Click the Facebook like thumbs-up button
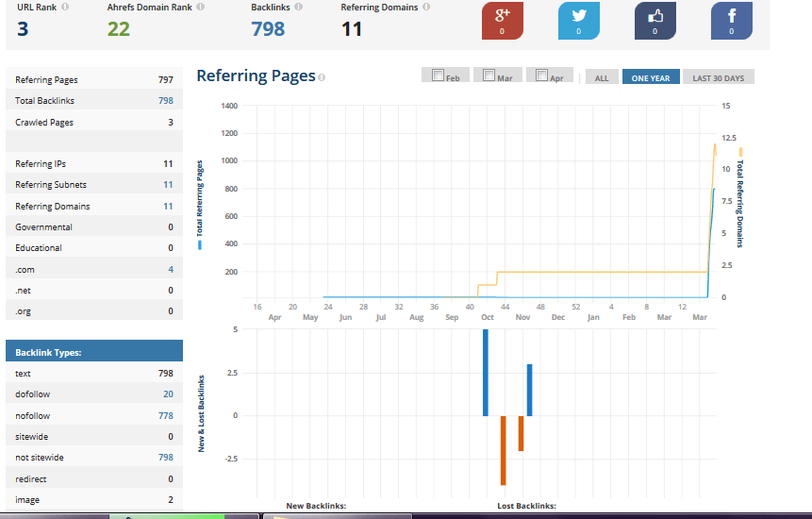The height and width of the screenshot is (519, 812). click(x=655, y=20)
